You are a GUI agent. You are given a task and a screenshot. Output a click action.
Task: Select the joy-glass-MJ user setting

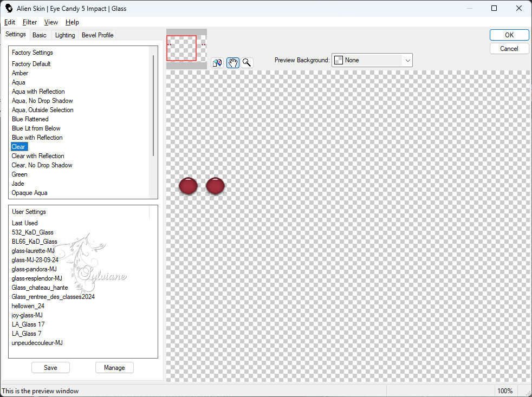pyautogui.click(x=27, y=315)
